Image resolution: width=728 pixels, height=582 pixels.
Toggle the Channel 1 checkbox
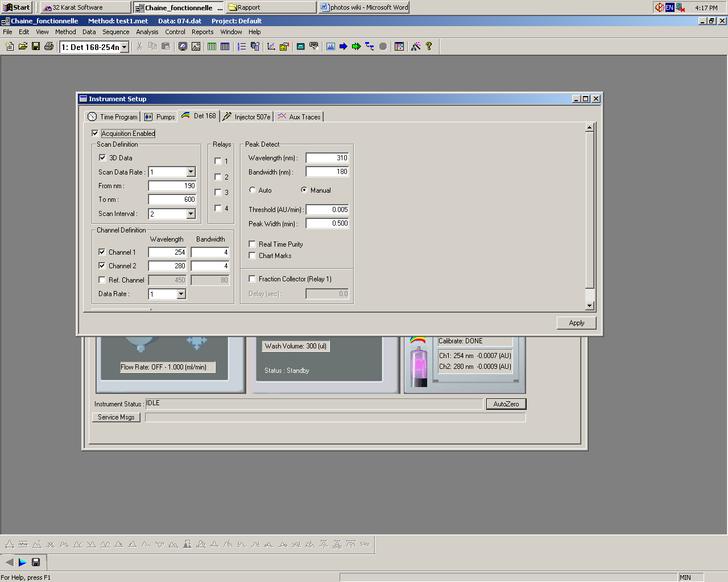click(x=102, y=252)
